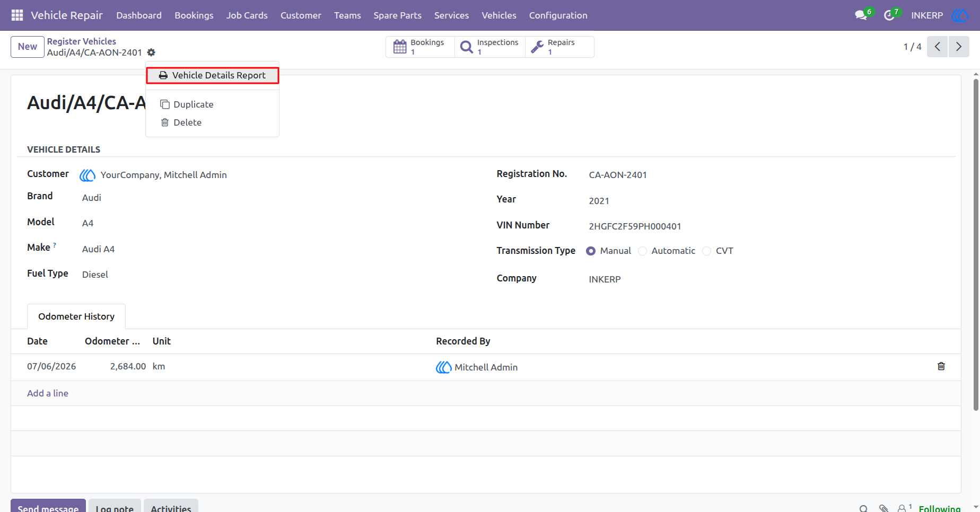This screenshot has height=512, width=980.
Task: Choose Duplicate from the action menu
Action: coord(213,104)
